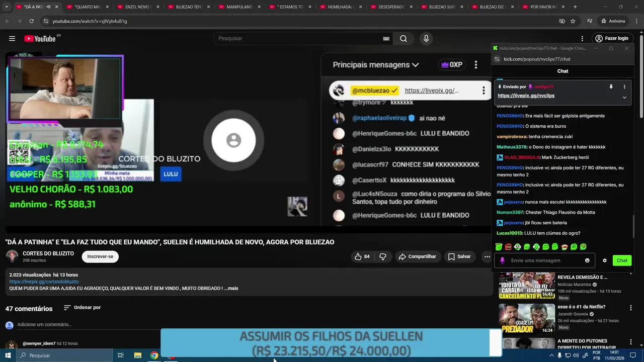Open Chrome media controls icon
Viewport: 644px width, 362px height.
pos(590,21)
